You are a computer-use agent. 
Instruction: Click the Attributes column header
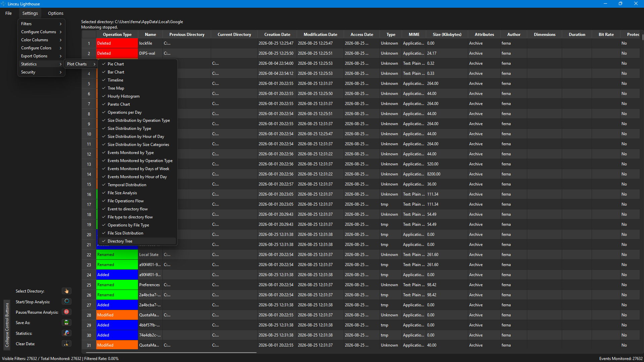point(484,35)
